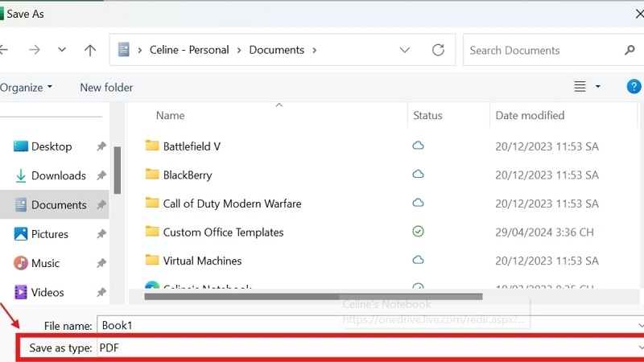644x362 pixels.
Task: Sort by the Status column header
Action: tap(427, 115)
